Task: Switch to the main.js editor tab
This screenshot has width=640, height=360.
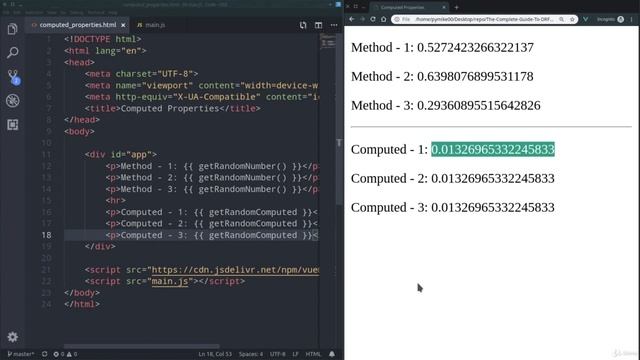Action: click(x=151, y=25)
